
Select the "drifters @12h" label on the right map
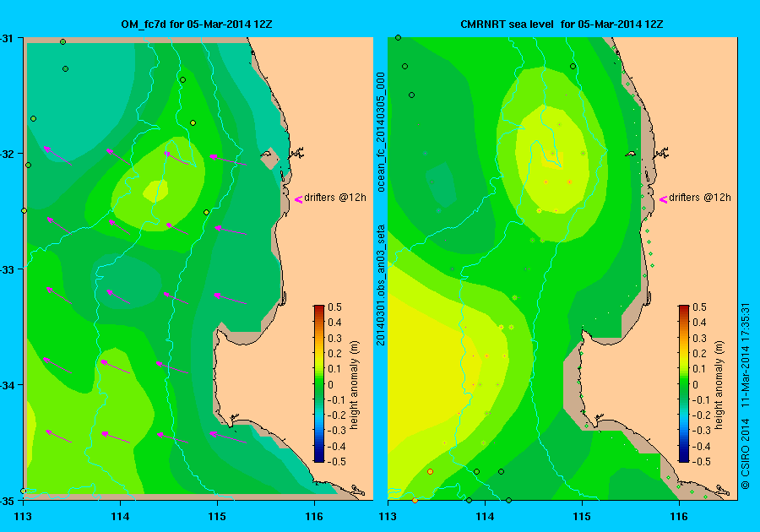pyautogui.click(x=700, y=198)
